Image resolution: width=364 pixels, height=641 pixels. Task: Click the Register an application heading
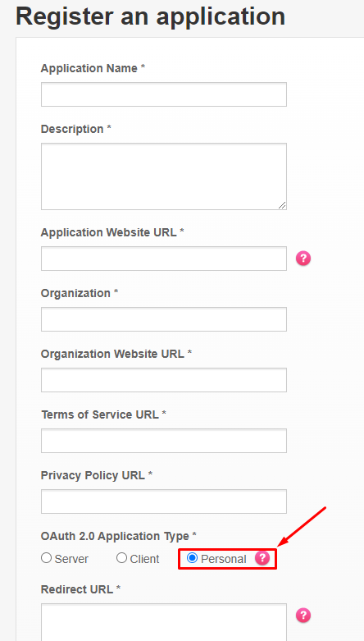150,16
